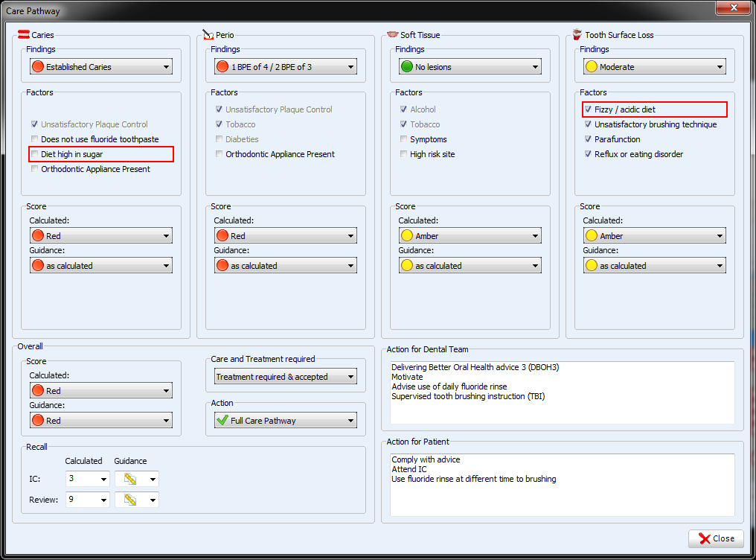The height and width of the screenshot is (560, 756).
Task: Open the Established Caries findings dropdown
Action: [166, 67]
